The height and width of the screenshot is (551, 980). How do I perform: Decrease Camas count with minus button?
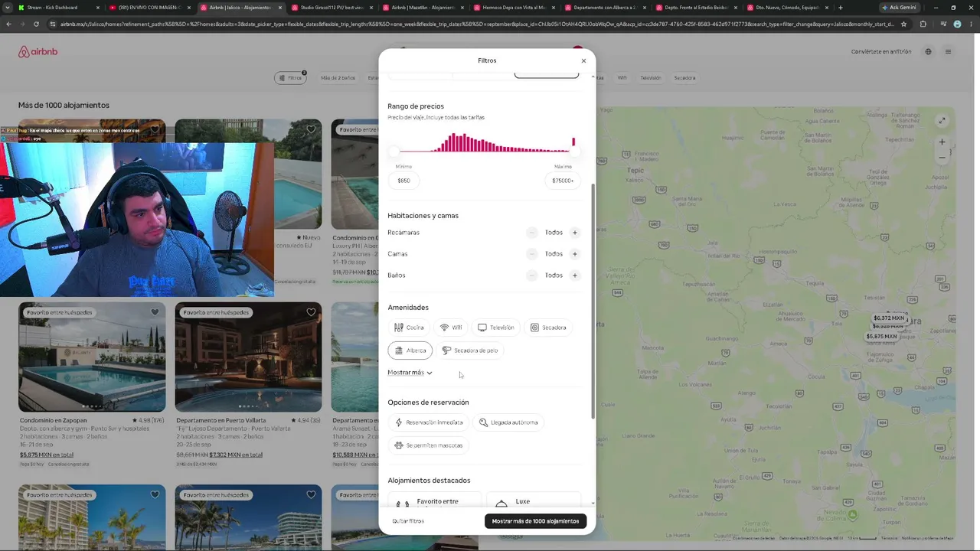click(x=532, y=254)
